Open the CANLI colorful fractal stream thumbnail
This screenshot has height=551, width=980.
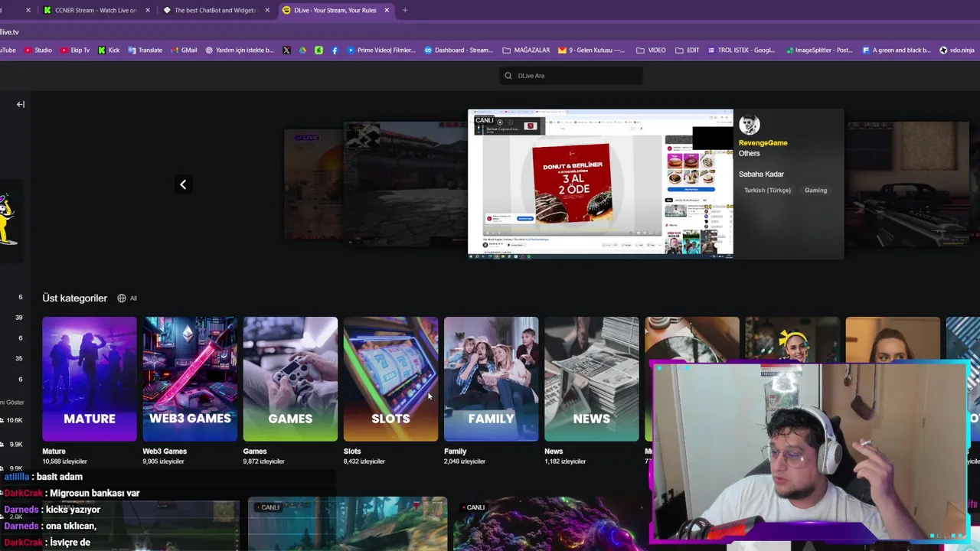tap(551, 524)
